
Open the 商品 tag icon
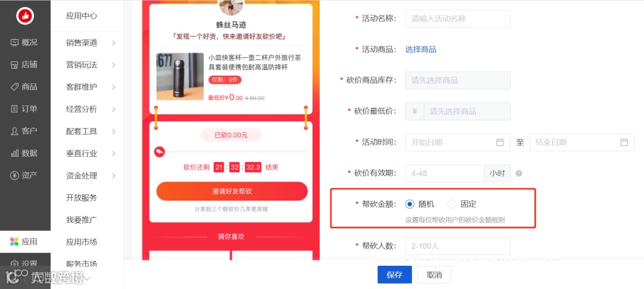(x=14, y=86)
